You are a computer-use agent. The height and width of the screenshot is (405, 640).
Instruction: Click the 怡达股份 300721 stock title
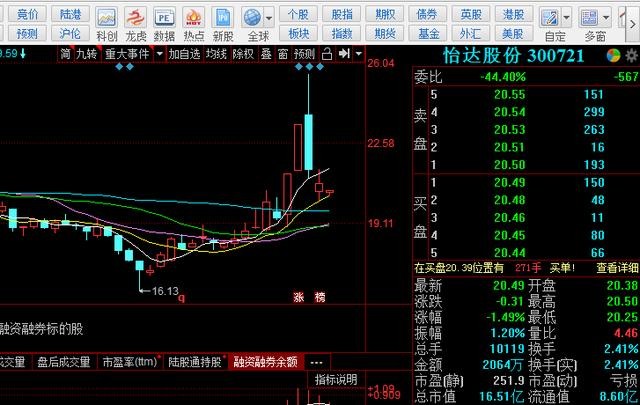pyautogui.click(x=513, y=56)
